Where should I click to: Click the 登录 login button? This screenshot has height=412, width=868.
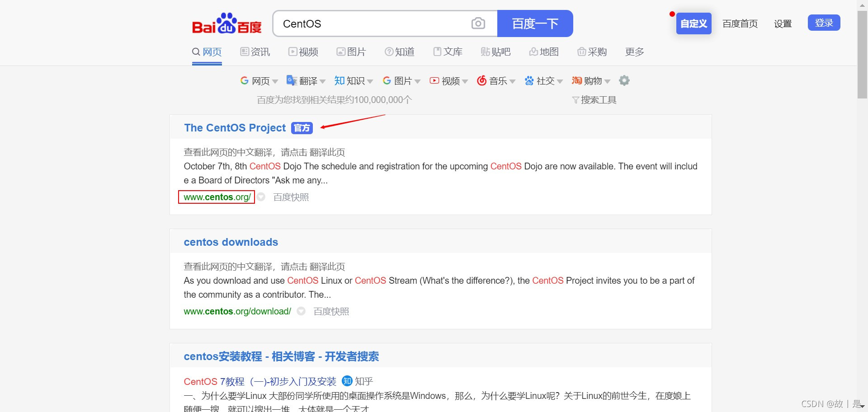pos(824,23)
